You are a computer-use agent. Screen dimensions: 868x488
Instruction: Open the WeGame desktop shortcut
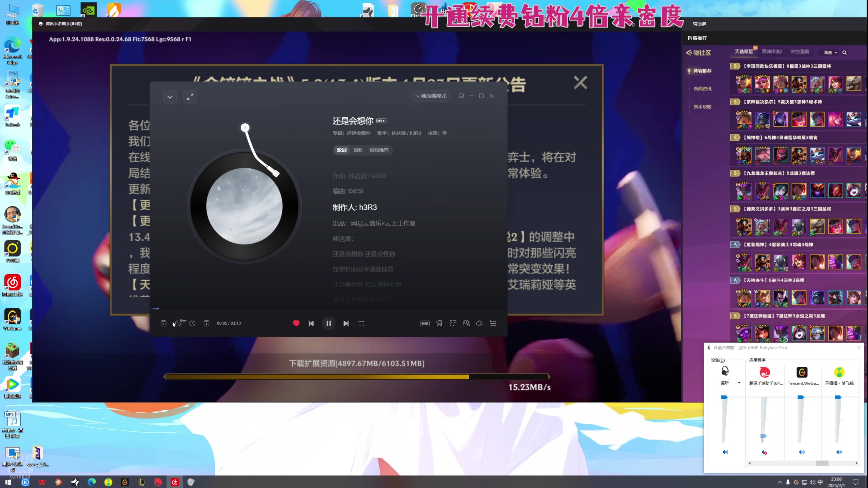(13, 320)
